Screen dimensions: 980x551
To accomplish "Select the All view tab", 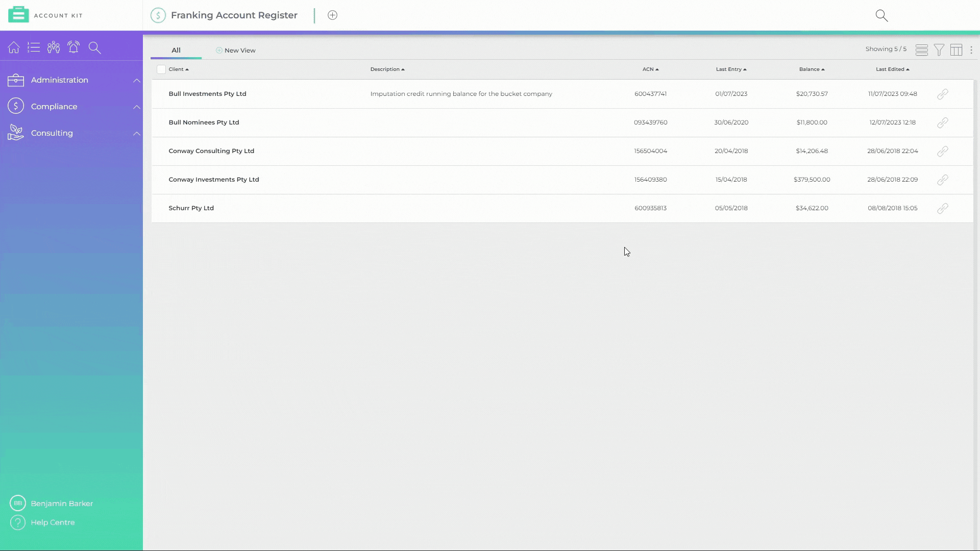I will [176, 50].
